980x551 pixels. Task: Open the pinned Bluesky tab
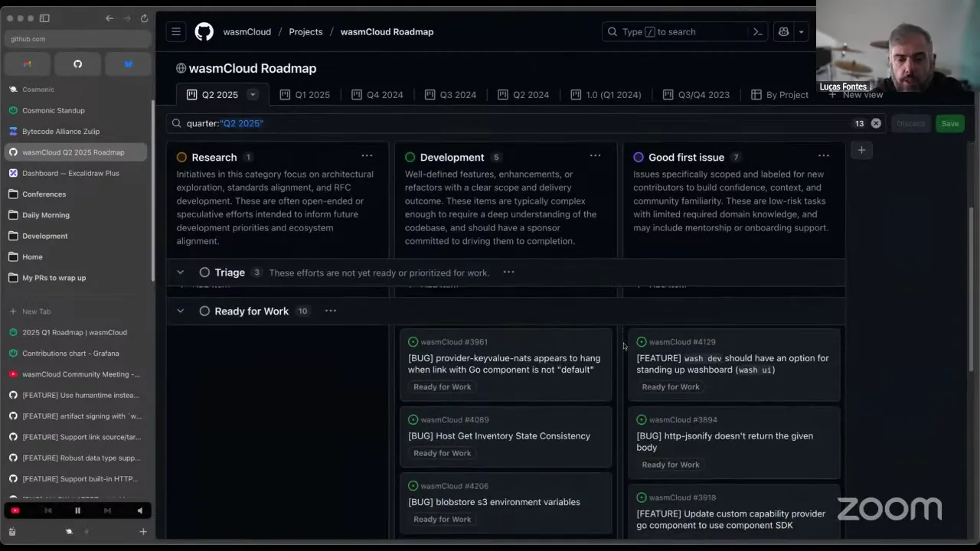[128, 64]
